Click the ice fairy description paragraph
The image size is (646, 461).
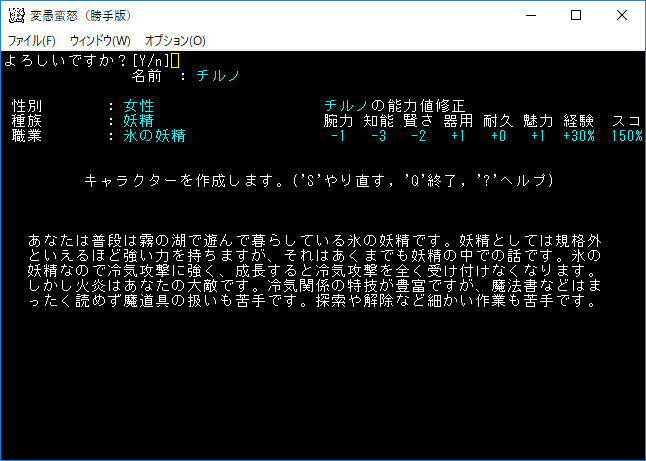point(315,270)
